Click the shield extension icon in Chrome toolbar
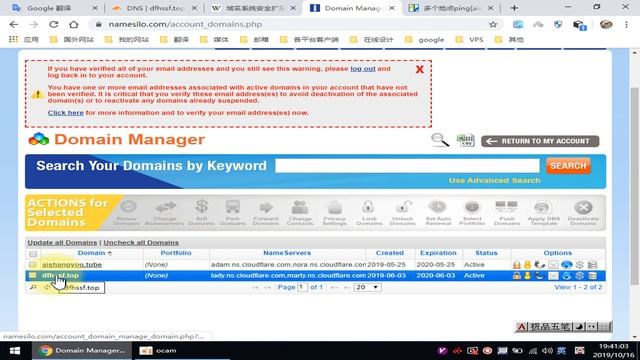This screenshot has height=360, width=640. pyautogui.click(x=558, y=24)
